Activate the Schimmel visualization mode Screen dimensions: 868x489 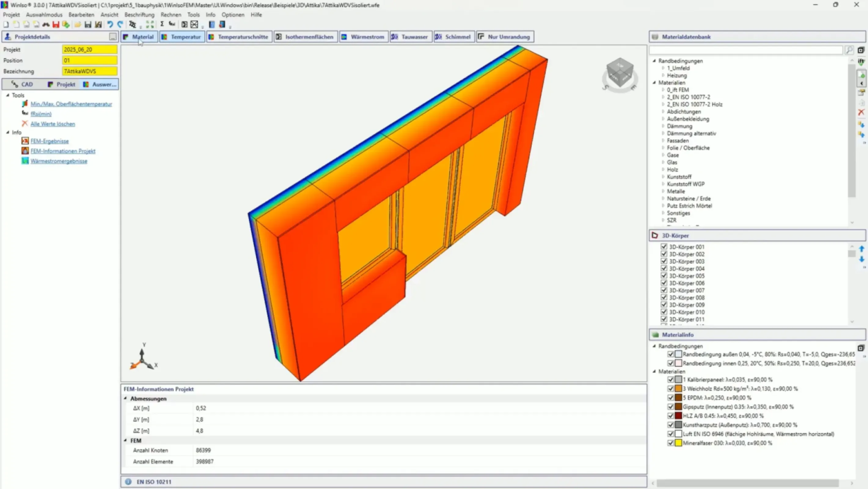454,37
